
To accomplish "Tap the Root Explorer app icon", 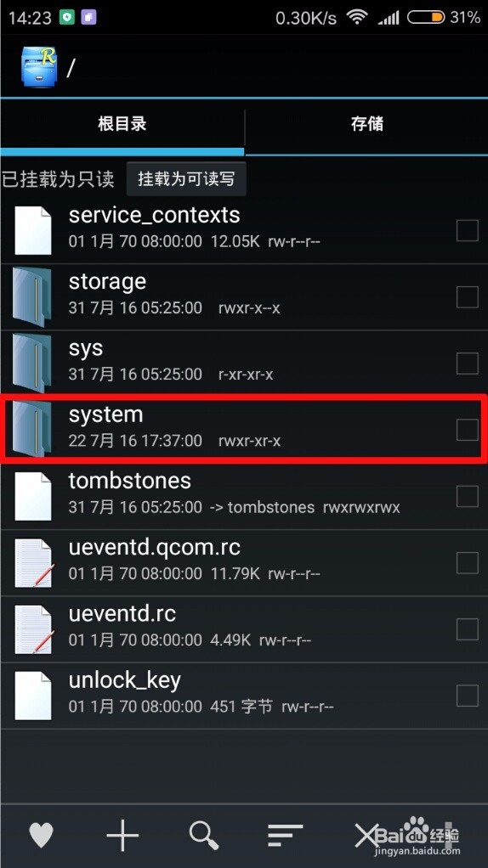I will point(39,67).
